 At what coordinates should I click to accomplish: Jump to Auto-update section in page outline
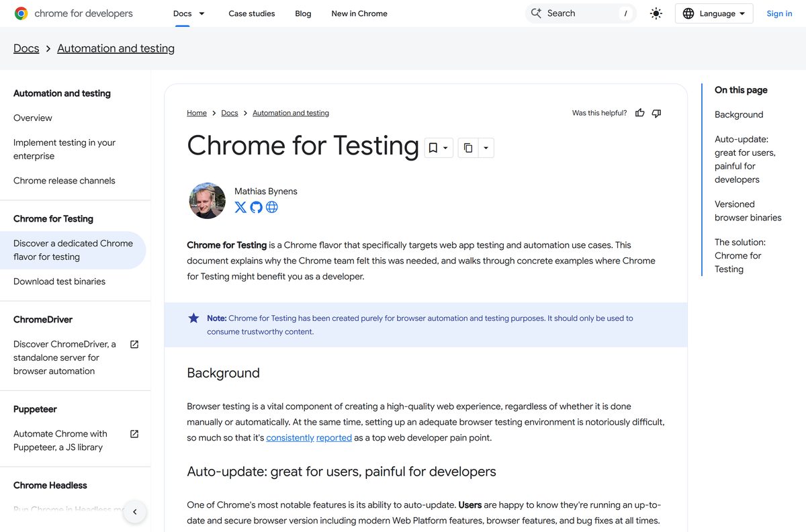tap(745, 159)
